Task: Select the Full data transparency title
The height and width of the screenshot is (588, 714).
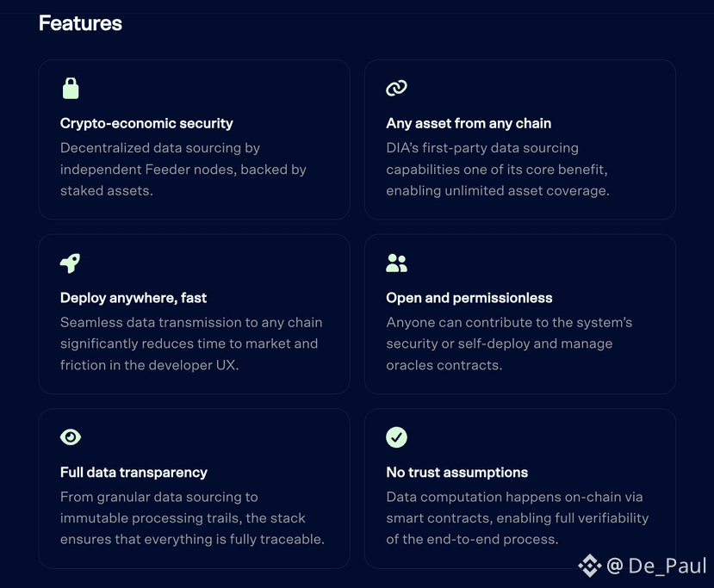Action: click(133, 473)
